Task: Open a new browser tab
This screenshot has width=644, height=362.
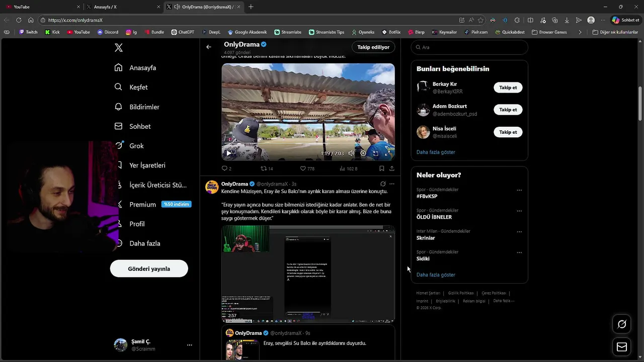Action: point(251,7)
